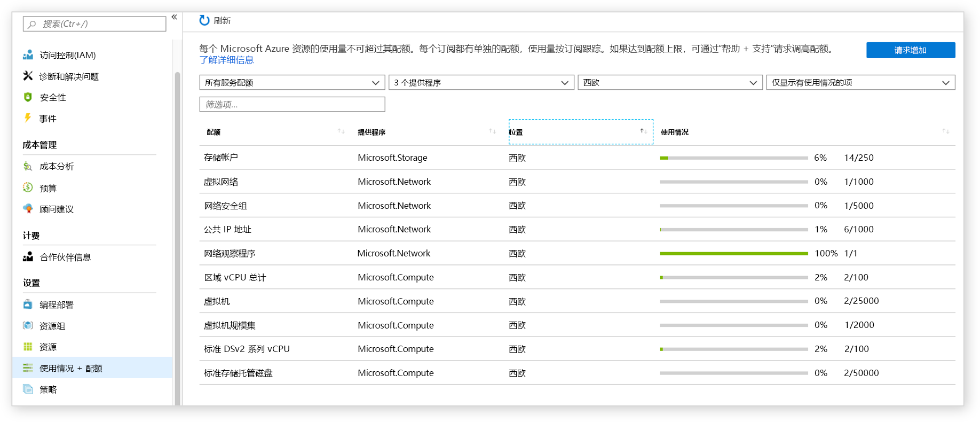Click the 顾问建议 cloud icon
980x422 pixels.
pos(28,209)
